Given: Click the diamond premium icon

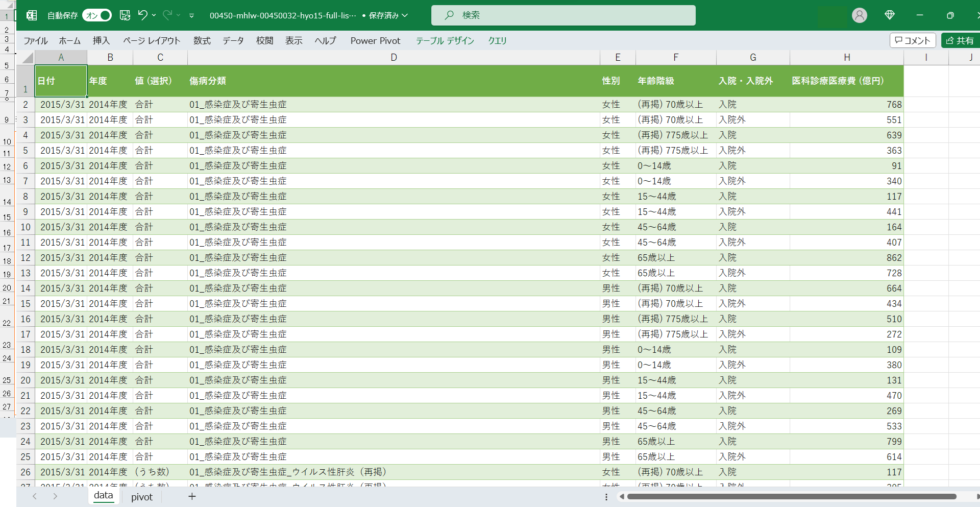Looking at the screenshot, I should click(890, 15).
